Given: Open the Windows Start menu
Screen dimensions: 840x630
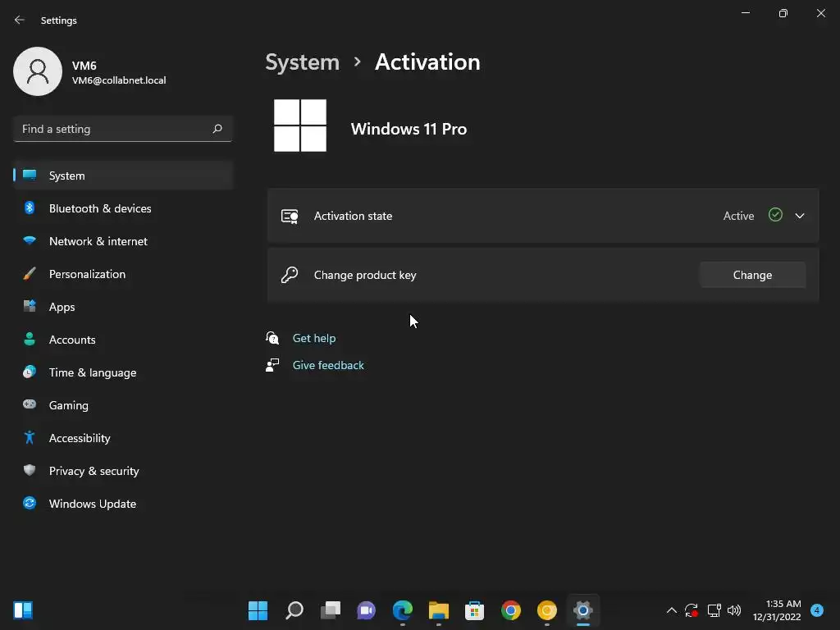Looking at the screenshot, I should point(258,610).
